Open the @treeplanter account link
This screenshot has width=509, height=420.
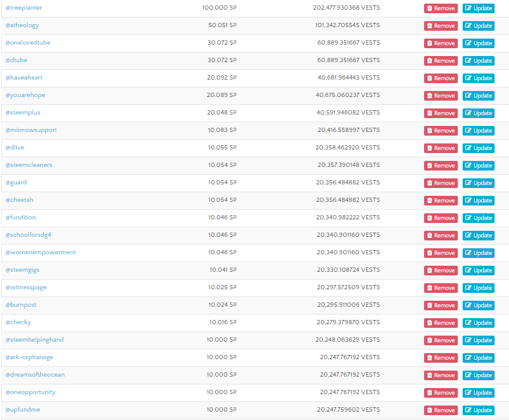click(23, 8)
